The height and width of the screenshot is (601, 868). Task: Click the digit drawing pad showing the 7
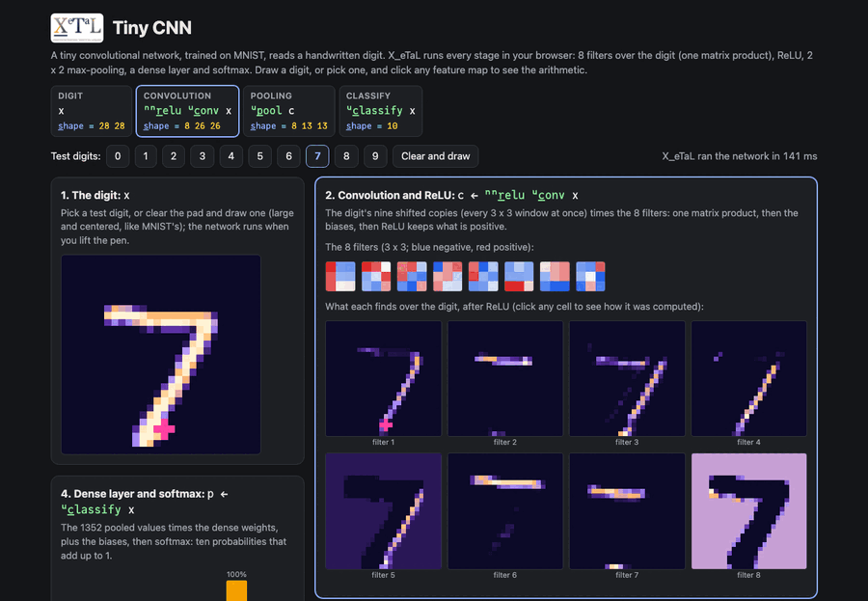[x=161, y=354]
